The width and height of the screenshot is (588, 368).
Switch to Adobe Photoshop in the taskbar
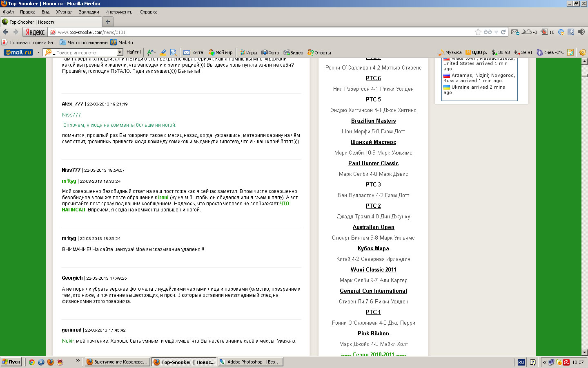[x=250, y=362]
